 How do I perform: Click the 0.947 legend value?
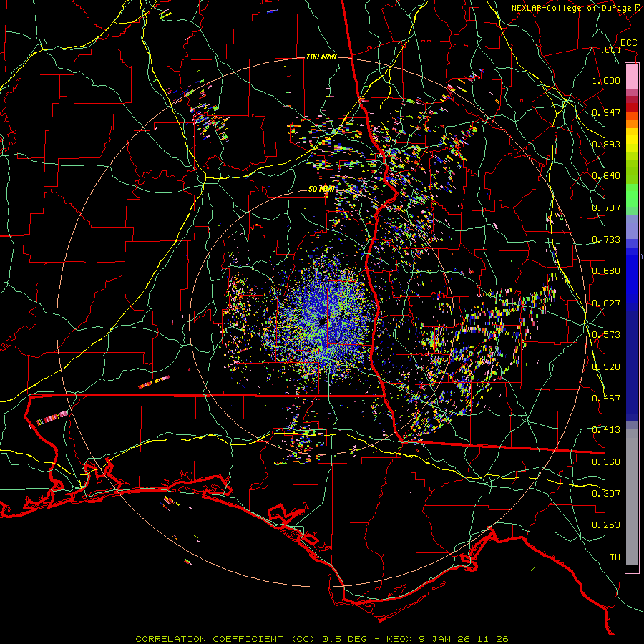point(606,112)
